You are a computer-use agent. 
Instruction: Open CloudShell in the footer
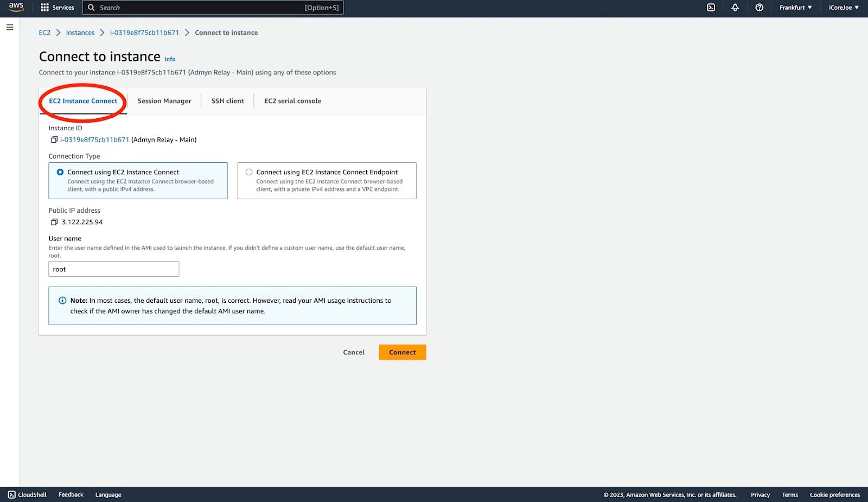click(x=27, y=495)
